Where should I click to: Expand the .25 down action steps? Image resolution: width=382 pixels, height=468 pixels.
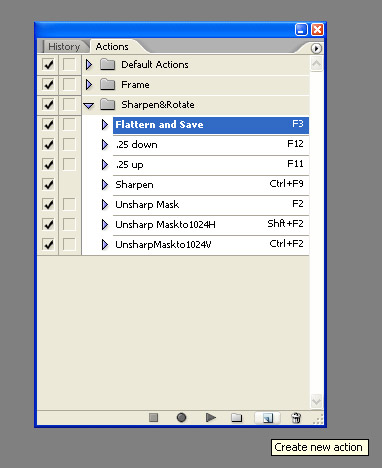click(105, 144)
